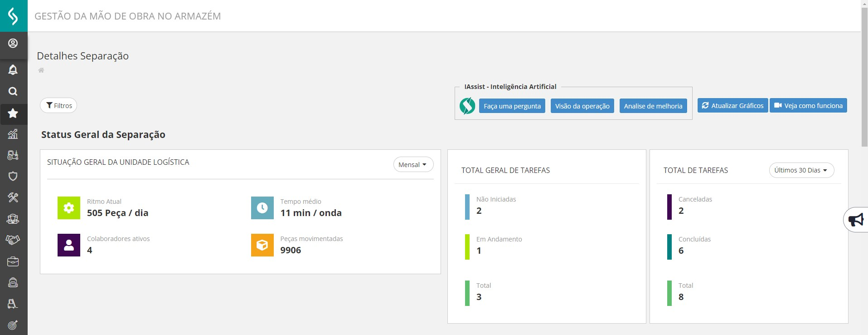868x335 pixels.
Task: Open notifications bell in sidebar
Action: pyautogui.click(x=13, y=70)
